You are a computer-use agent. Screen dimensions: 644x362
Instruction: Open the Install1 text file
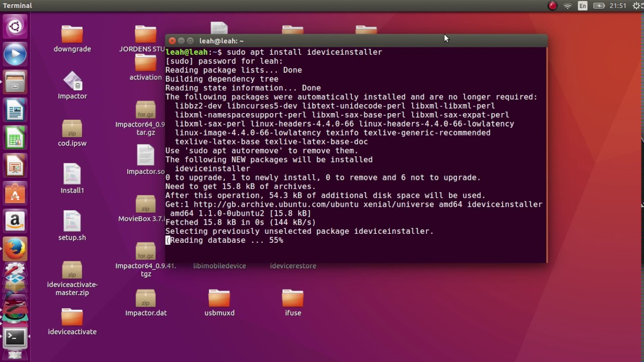tap(72, 178)
